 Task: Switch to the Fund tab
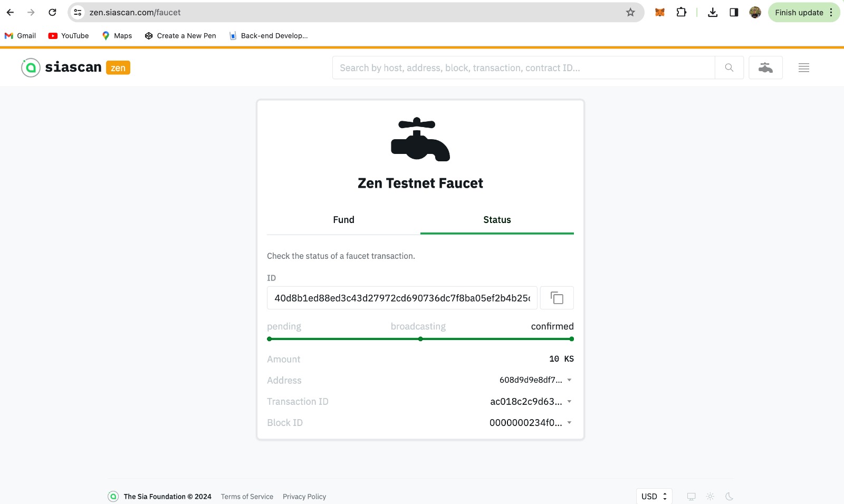343,220
